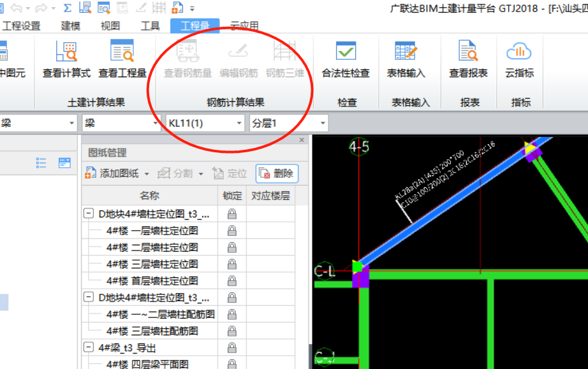Open the customize quick access toolbar arrow
This screenshot has width=588, height=369.
point(193,8)
